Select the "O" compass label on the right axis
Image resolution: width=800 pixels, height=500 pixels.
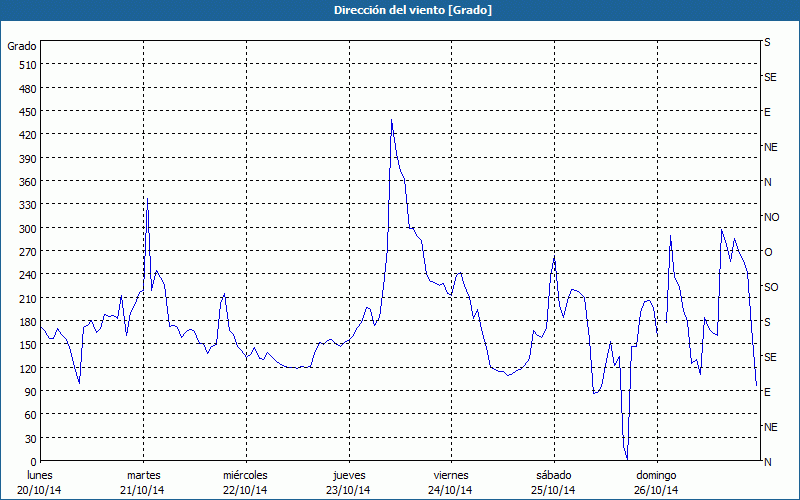click(x=768, y=252)
